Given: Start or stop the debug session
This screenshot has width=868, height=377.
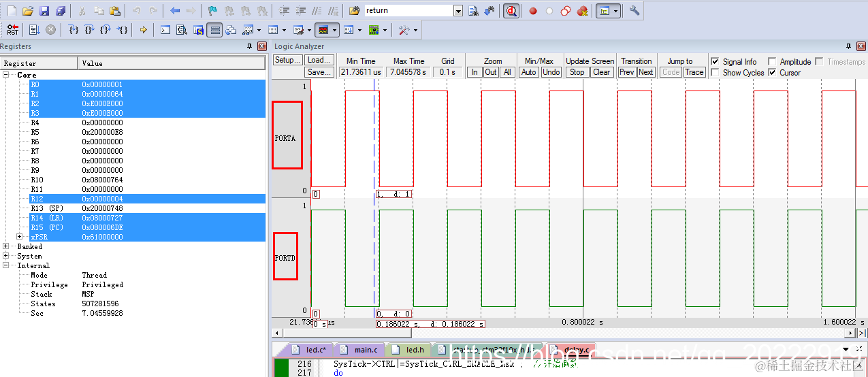Looking at the screenshot, I should click(511, 11).
